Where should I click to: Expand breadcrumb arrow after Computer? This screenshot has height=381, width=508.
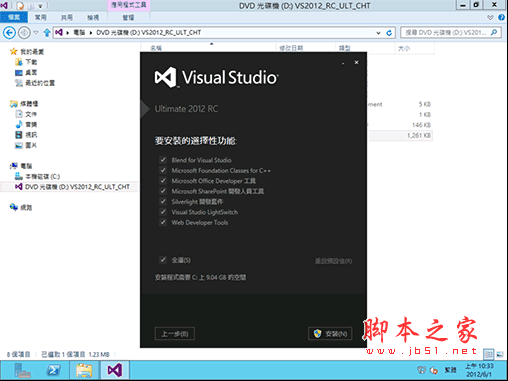click(x=91, y=33)
